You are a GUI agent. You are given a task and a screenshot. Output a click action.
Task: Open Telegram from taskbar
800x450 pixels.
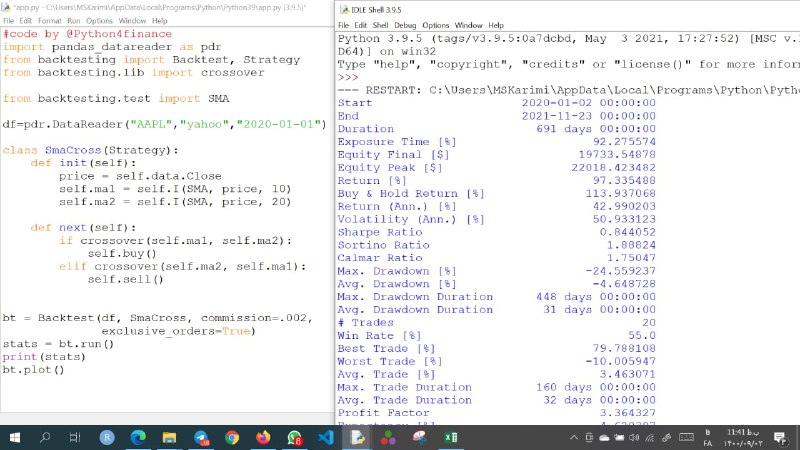(x=201, y=437)
